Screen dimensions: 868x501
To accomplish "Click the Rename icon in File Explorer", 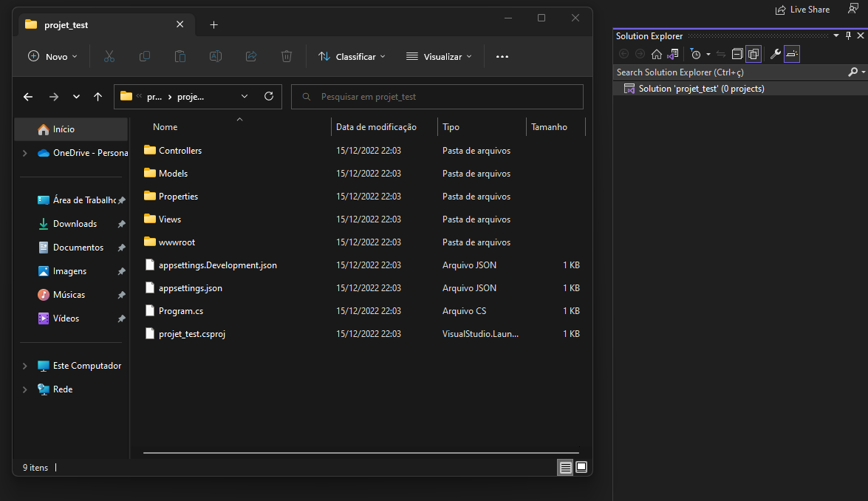I will [216, 56].
